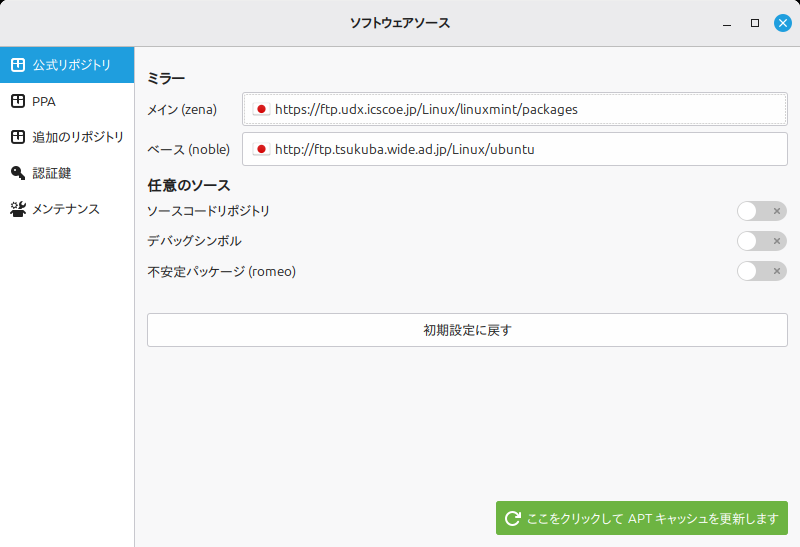Go to the 認証鍵 section
Screen dimensions: 800x547
pos(67,173)
